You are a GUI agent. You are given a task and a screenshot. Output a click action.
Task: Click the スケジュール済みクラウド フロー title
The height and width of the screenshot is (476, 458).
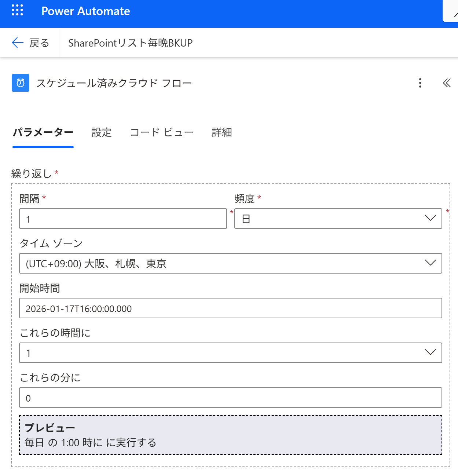[x=114, y=83]
